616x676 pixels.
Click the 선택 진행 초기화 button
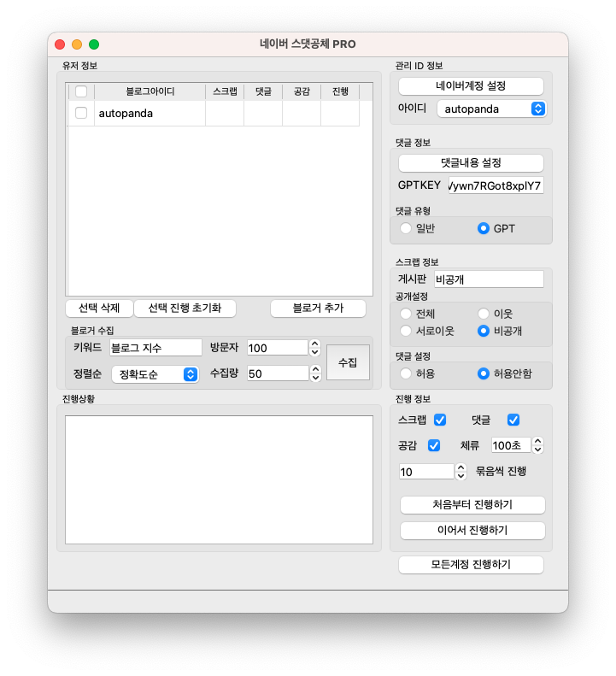click(185, 308)
